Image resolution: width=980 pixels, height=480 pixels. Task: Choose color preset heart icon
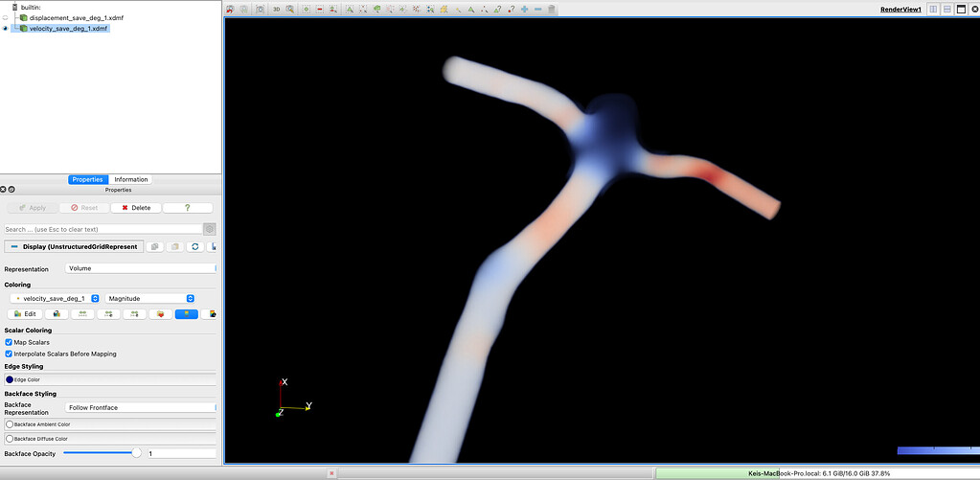point(161,313)
